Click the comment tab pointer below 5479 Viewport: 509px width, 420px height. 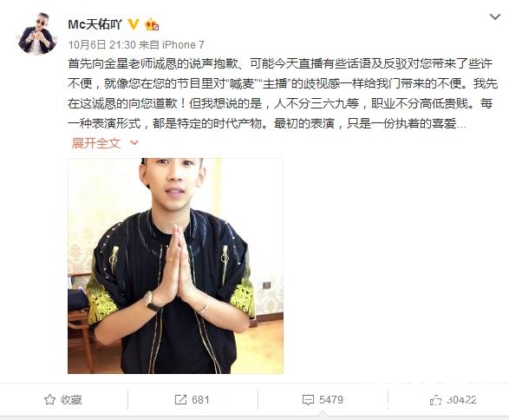point(323,414)
